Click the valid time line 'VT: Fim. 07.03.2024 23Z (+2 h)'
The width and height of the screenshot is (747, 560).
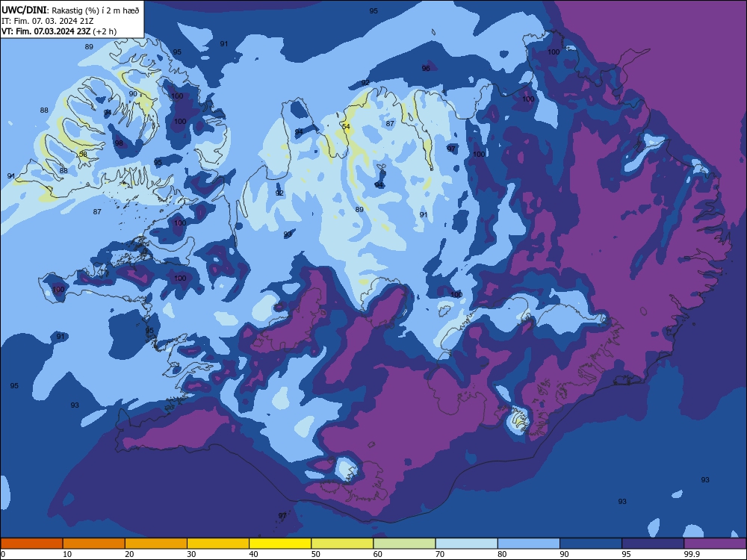point(59,31)
